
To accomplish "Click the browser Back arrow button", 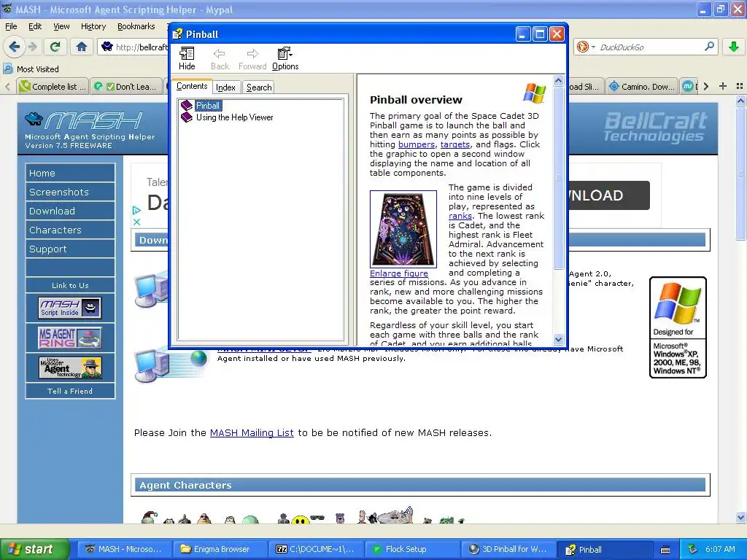I will [15, 47].
